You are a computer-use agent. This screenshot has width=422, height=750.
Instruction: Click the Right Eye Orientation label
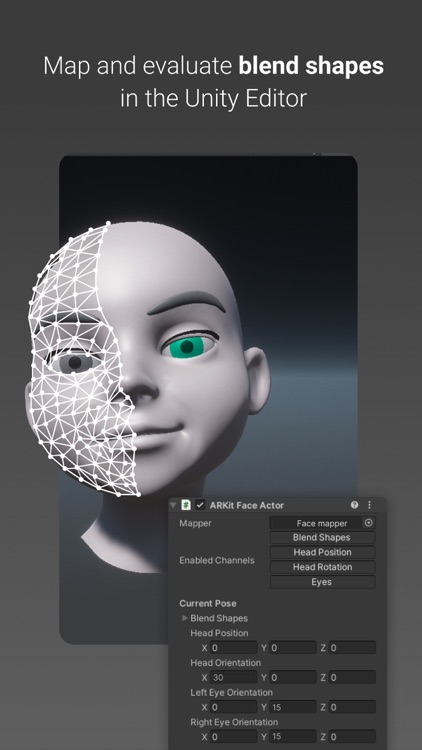234,722
